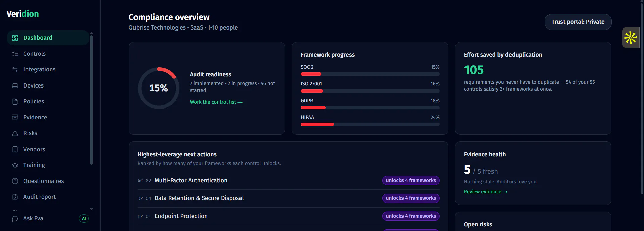This screenshot has height=231, width=644.
Task: Click the Integrations arrows icon
Action: pos(15,70)
